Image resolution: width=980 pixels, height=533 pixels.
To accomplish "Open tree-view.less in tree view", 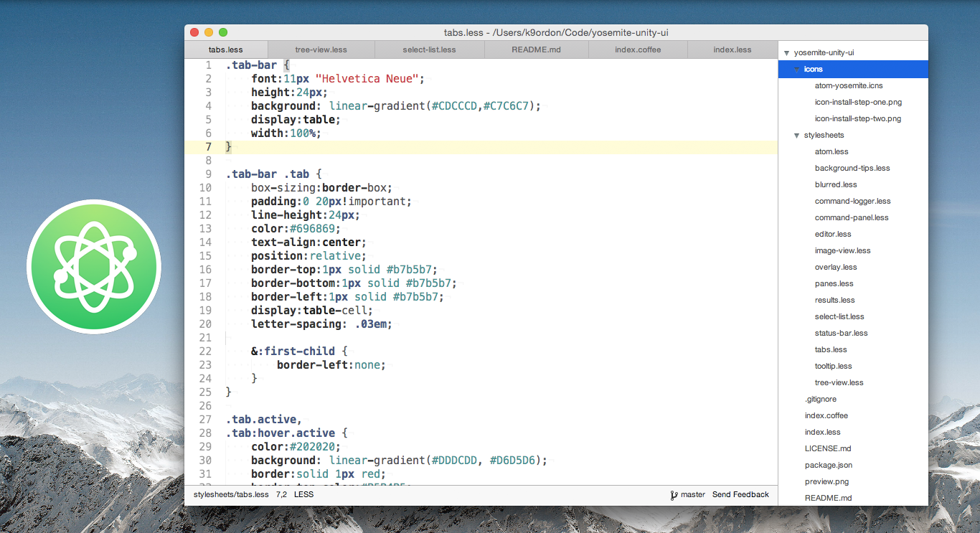I will click(839, 382).
